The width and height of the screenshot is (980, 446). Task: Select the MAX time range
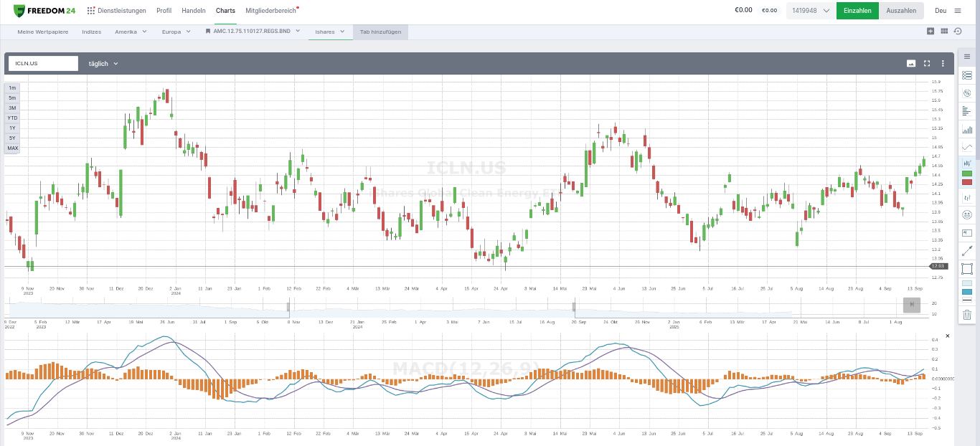[x=12, y=148]
